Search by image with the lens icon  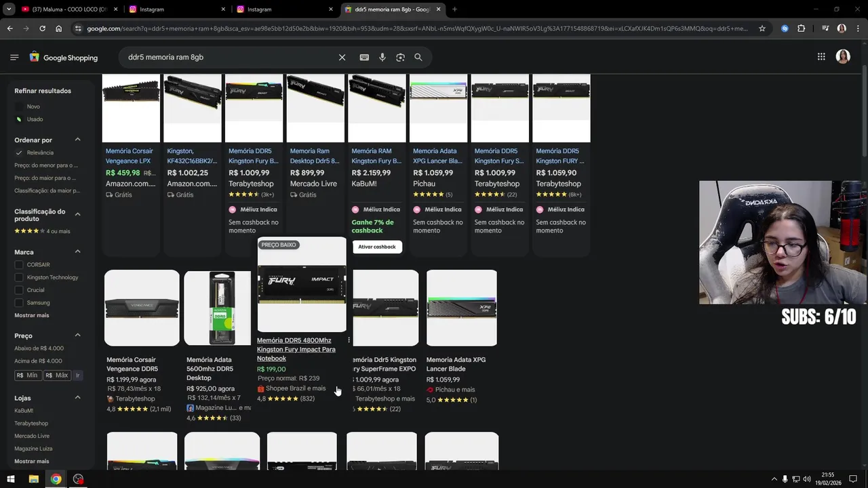coord(400,58)
